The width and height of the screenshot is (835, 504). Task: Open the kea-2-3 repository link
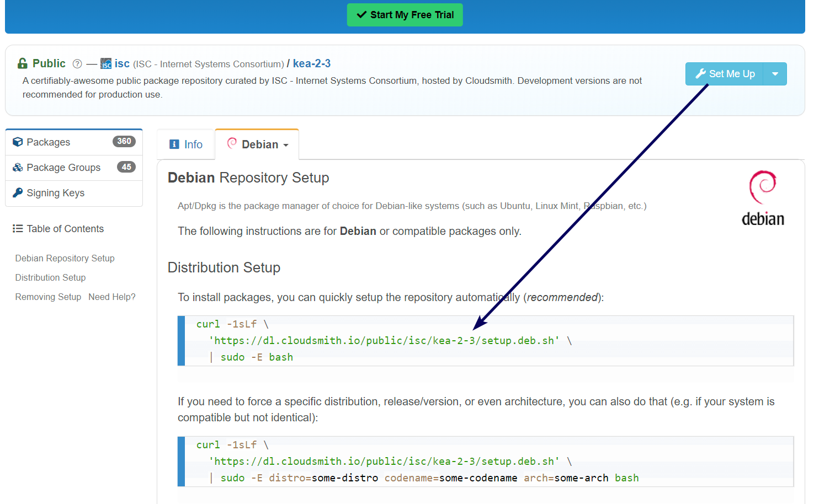point(312,63)
